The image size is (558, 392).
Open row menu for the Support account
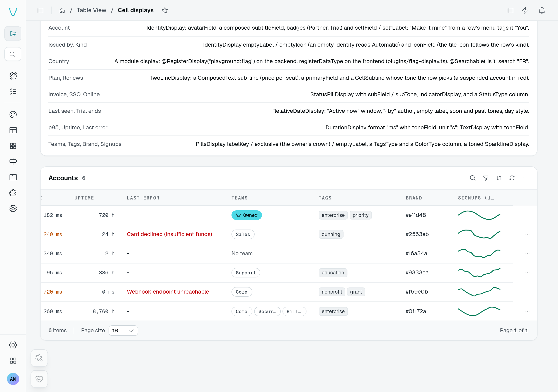click(x=527, y=273)
